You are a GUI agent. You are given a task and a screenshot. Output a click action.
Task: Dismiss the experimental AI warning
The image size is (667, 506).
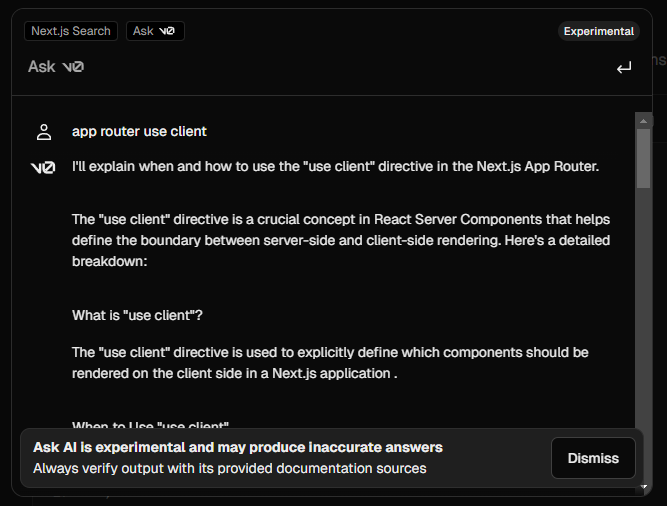click(593, 458)
